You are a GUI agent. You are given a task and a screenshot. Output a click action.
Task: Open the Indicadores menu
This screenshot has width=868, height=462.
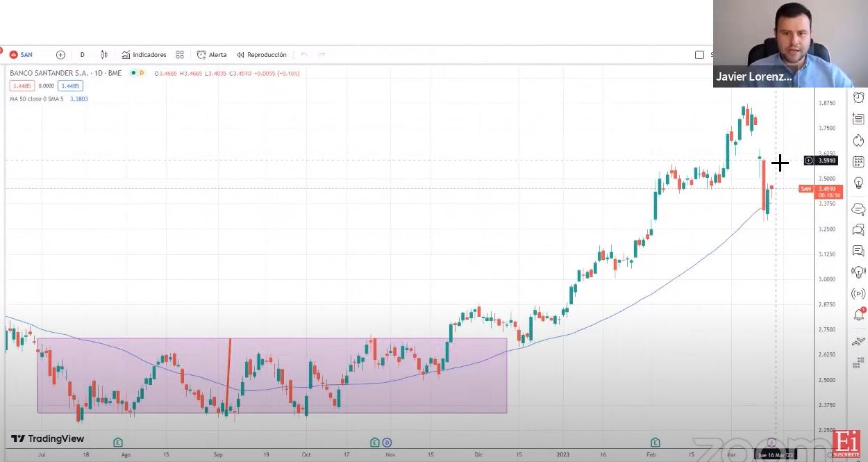[x=144, y=55]
